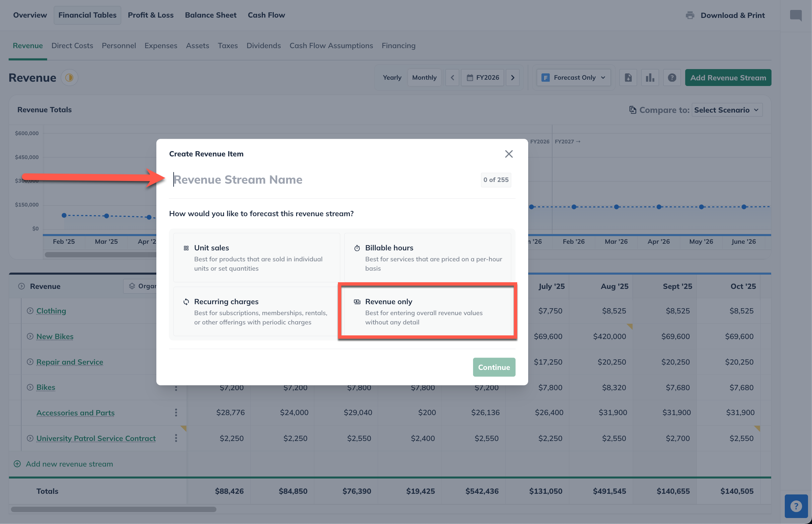Open the Expenses tab

(x=161, y=45)
